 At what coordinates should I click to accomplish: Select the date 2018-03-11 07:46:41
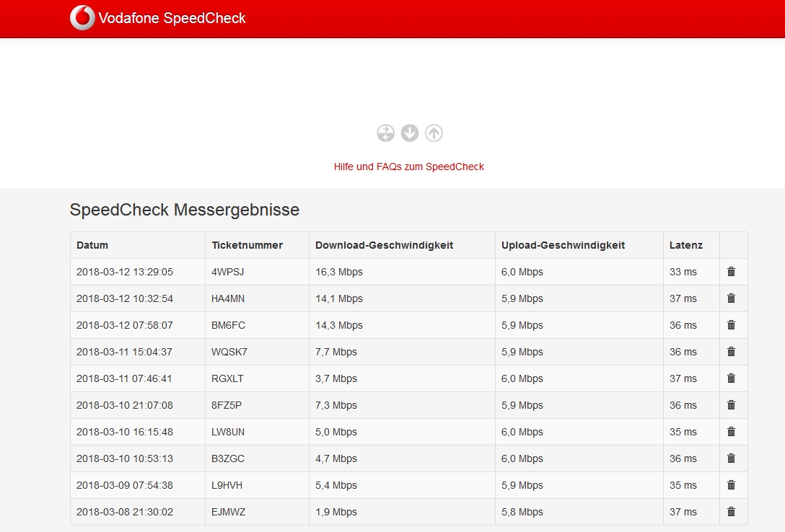123,378
